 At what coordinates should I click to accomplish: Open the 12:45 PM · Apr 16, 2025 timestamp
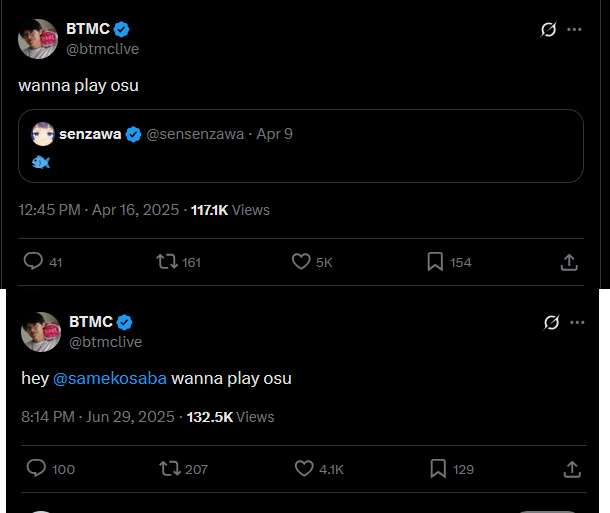click(x=98, y=210)
